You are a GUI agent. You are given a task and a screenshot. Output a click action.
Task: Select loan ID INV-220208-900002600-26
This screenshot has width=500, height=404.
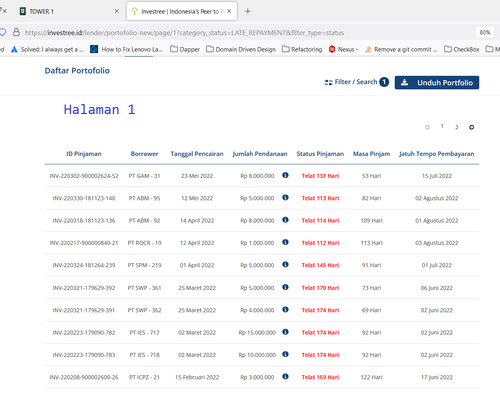click(x=84, y=377)
